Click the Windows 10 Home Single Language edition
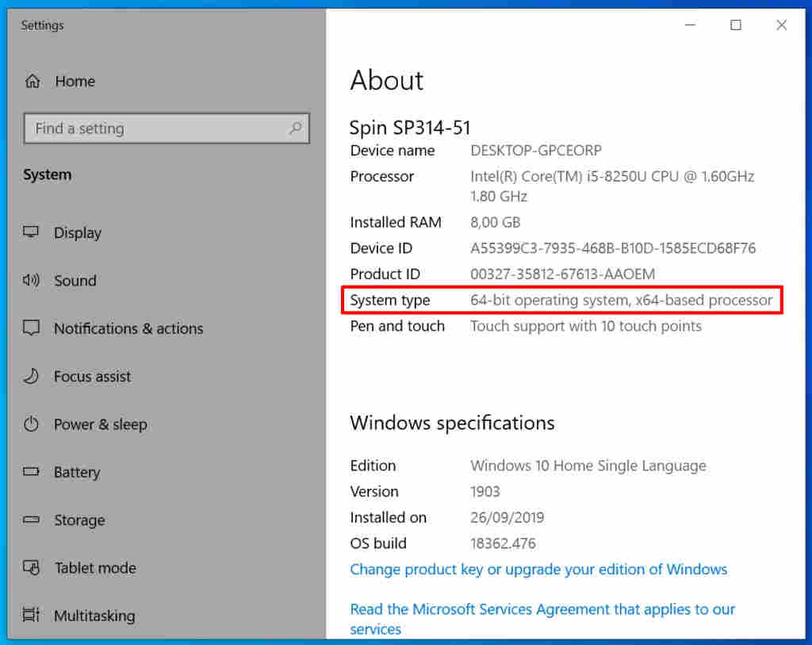This screenshot has height=645, width=812. click(x=588, y=465)
